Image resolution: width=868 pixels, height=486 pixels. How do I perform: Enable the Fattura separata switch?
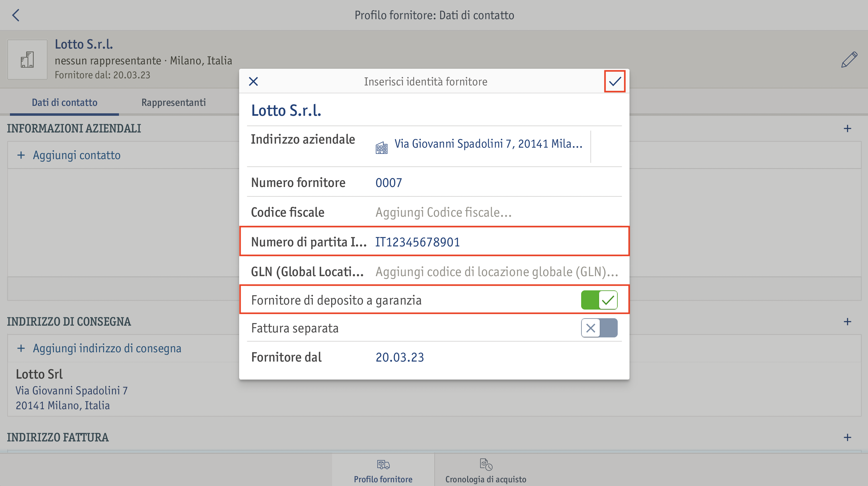tap(599, 328)
